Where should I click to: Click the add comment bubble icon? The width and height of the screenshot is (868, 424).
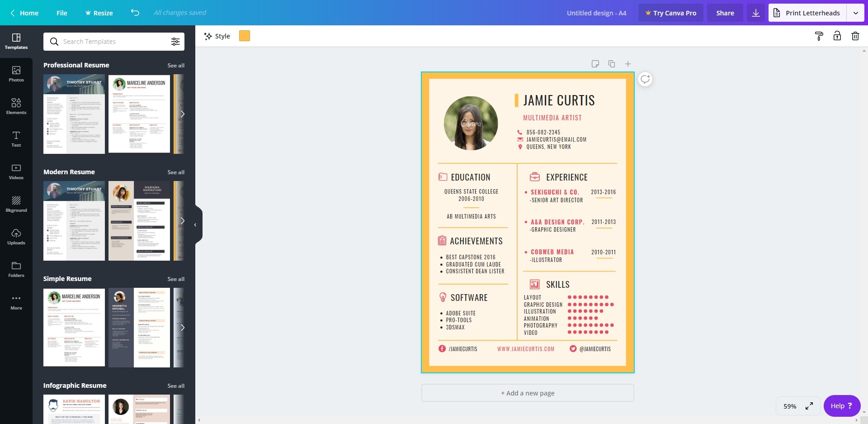tap(645, 79)
